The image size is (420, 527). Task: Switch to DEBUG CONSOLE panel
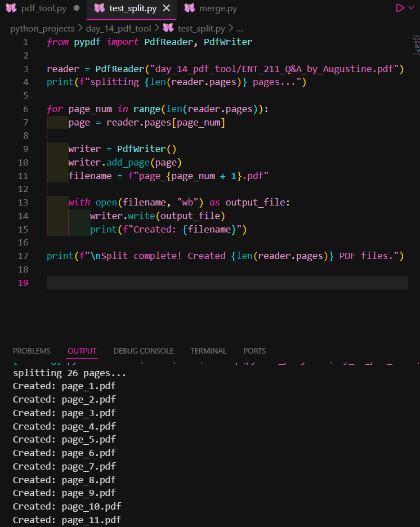(144, 351)
